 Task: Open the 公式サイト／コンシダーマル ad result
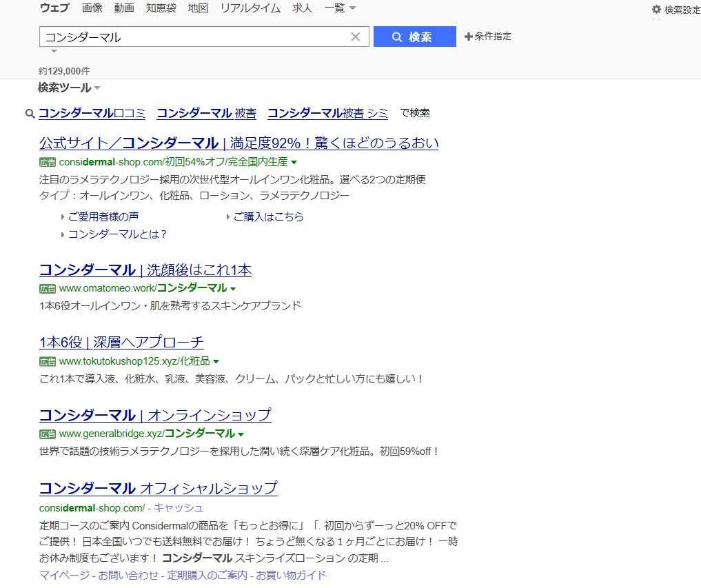tap(238, 143)
